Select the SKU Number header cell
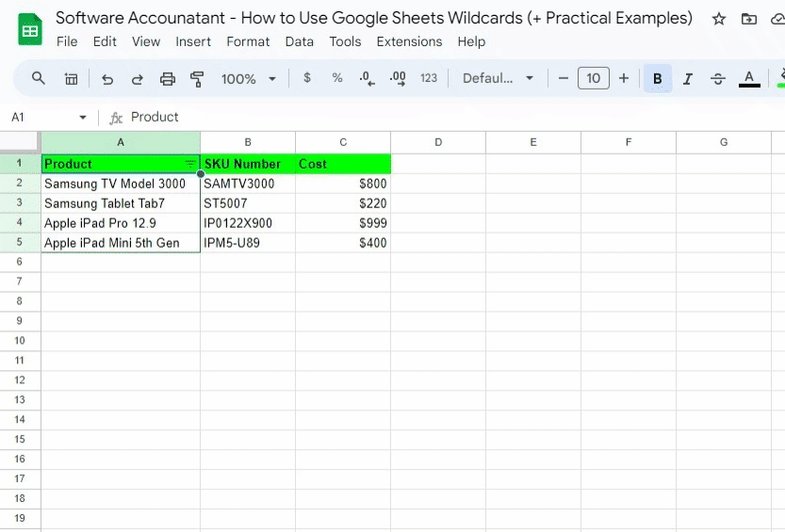This screenshot has width=785, height=532. pyautogui.click(x=248, y=164)
